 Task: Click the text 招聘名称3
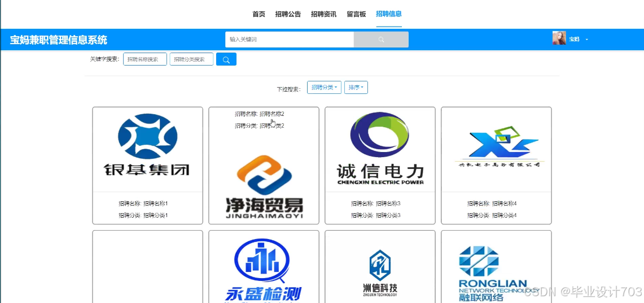[x=388, y=204]
